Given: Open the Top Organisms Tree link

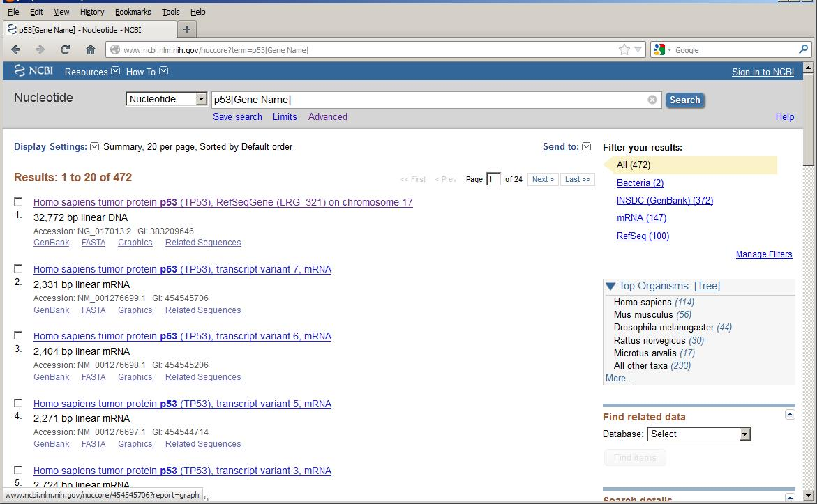Looking at the screenshot, I should click(707, 286).
